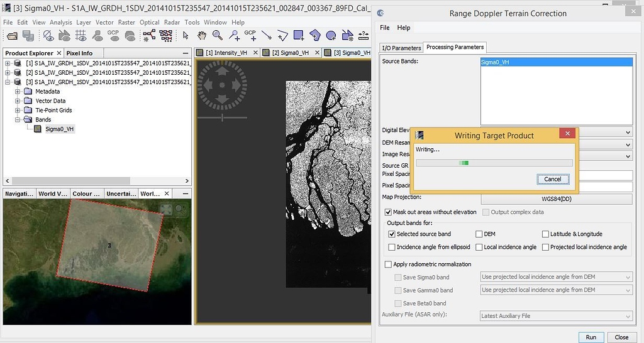Image resolution: width=644 pixels, height=343 pixels.
Task: Click the magnifier icon in World View panel
Action: 180,209
